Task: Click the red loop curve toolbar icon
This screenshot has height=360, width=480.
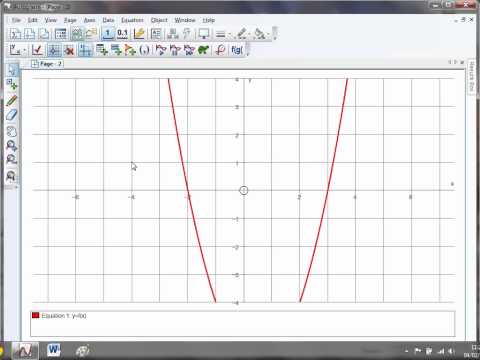Action: pyautogui.click(x=220, y=50)
